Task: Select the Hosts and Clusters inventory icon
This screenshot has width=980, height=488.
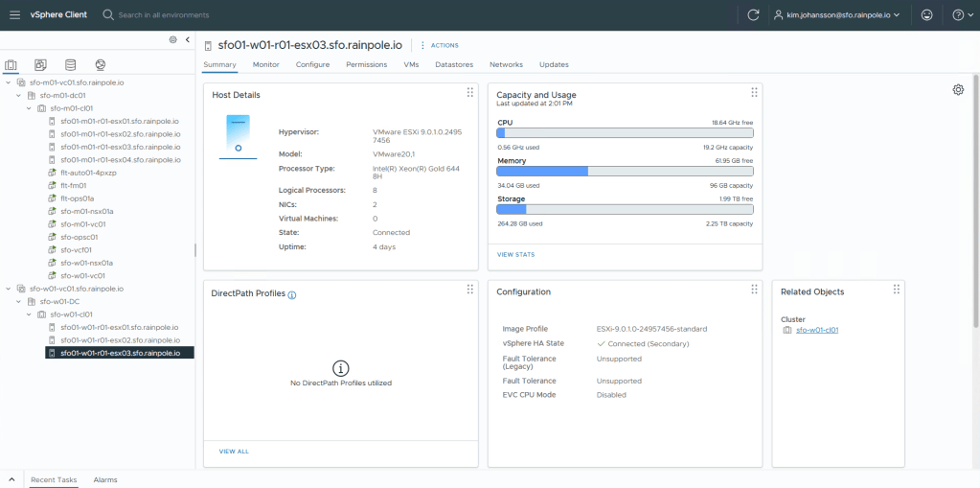Action: (11, 65)
